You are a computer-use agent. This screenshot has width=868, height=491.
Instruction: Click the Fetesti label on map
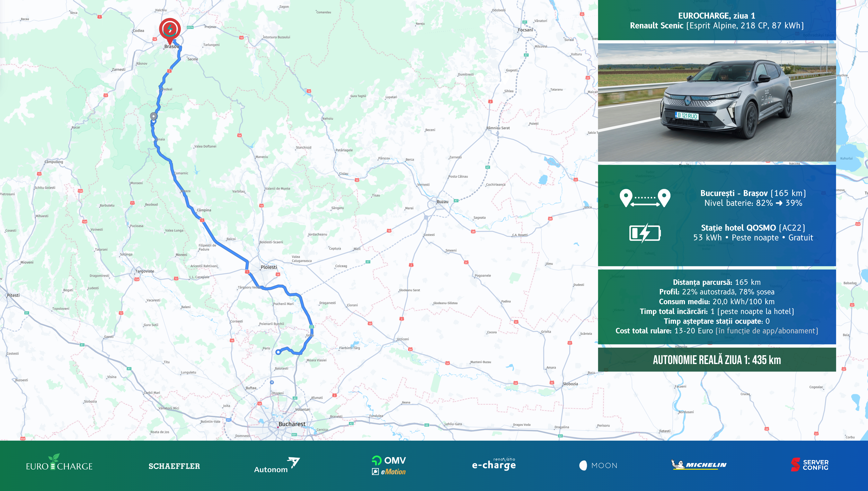tap(665, 431)
